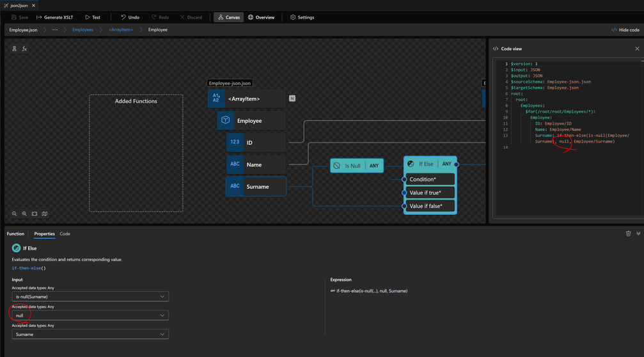This screenshot has height=357, width=644.
Task: Select the Is Null function node
Action: (357, 166)
